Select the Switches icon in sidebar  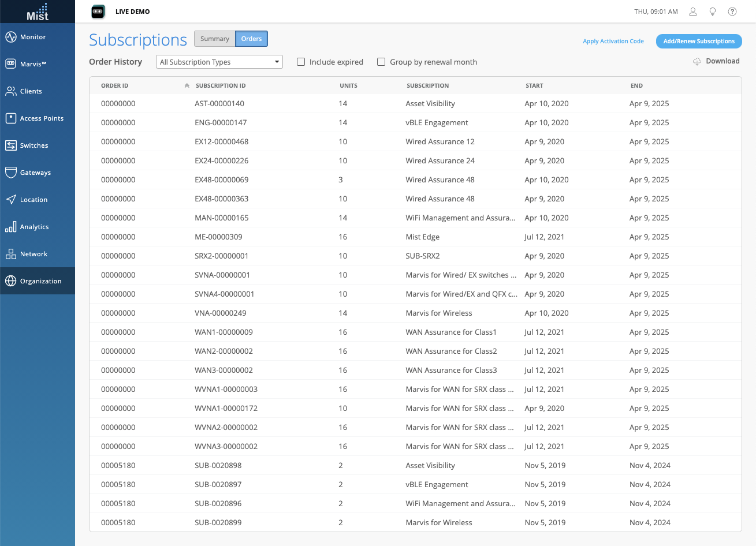[x=10, y=145]
